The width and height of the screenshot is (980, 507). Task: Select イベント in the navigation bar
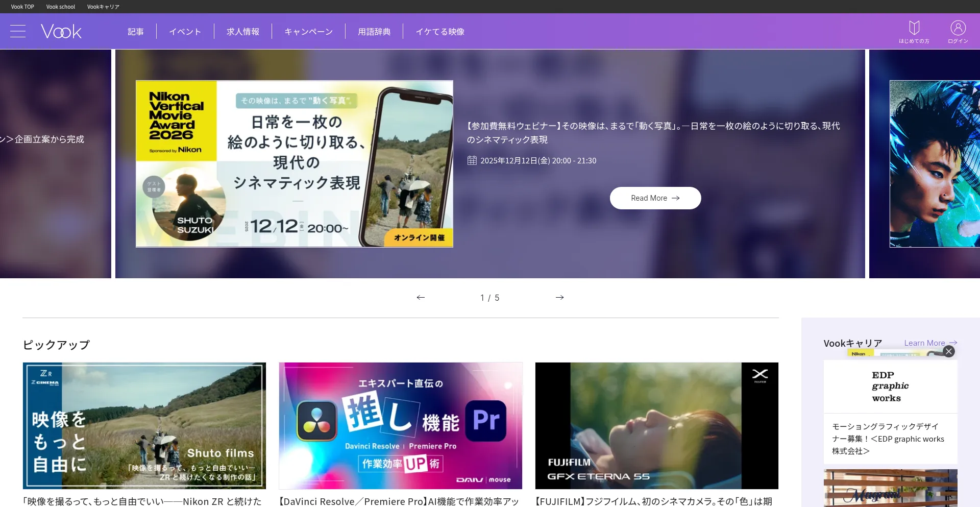coord(185,32)
